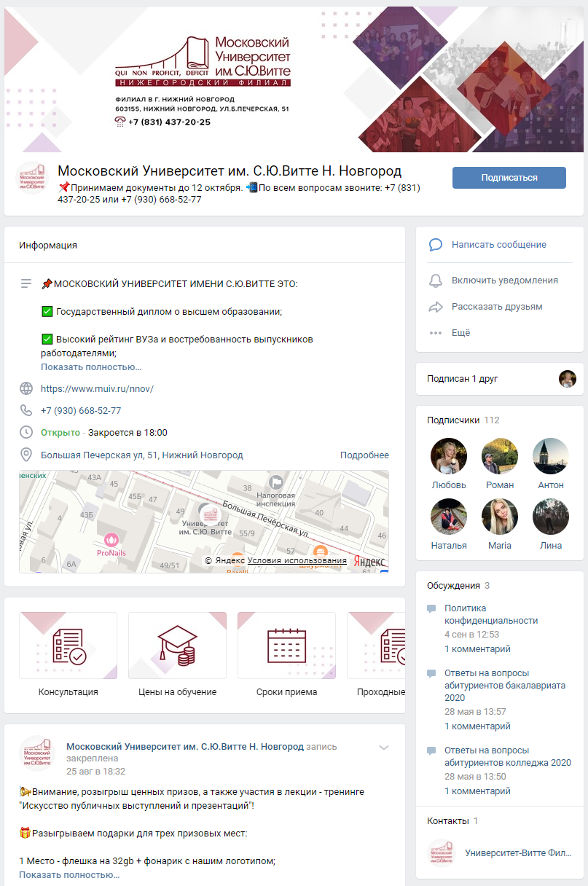Open the Большая Печерская ул address link
This screenshot has width=588, height=886.
[x=142, y=455]
